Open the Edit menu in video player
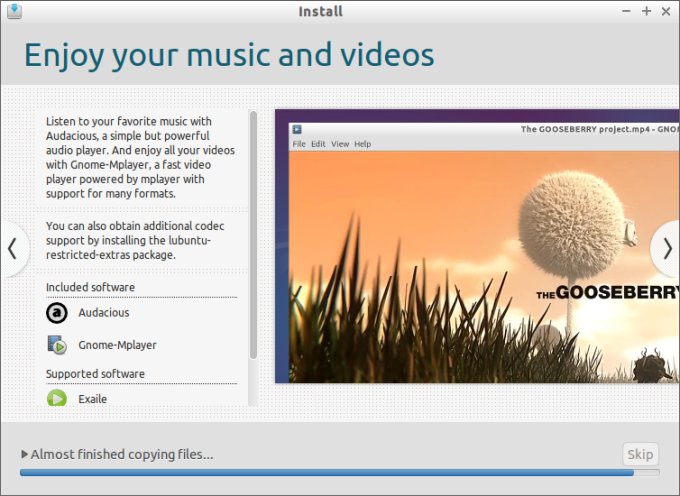 (x=318, y=144)
